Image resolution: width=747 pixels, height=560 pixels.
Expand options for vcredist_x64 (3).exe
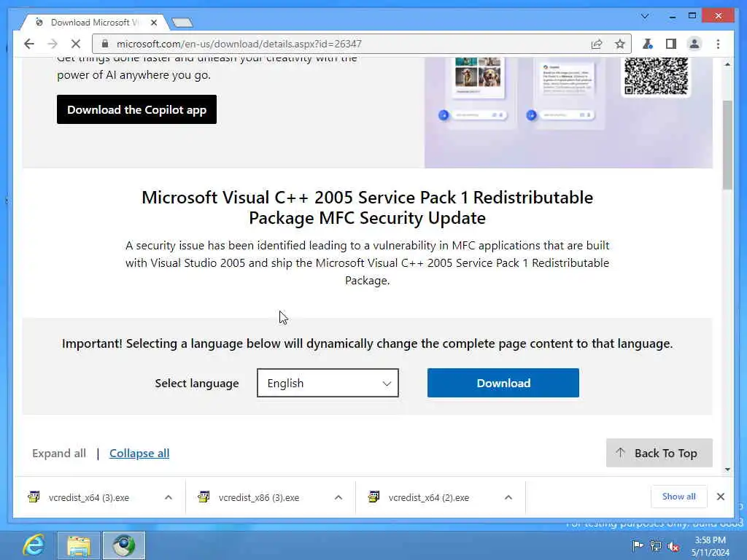coord(169,497)
